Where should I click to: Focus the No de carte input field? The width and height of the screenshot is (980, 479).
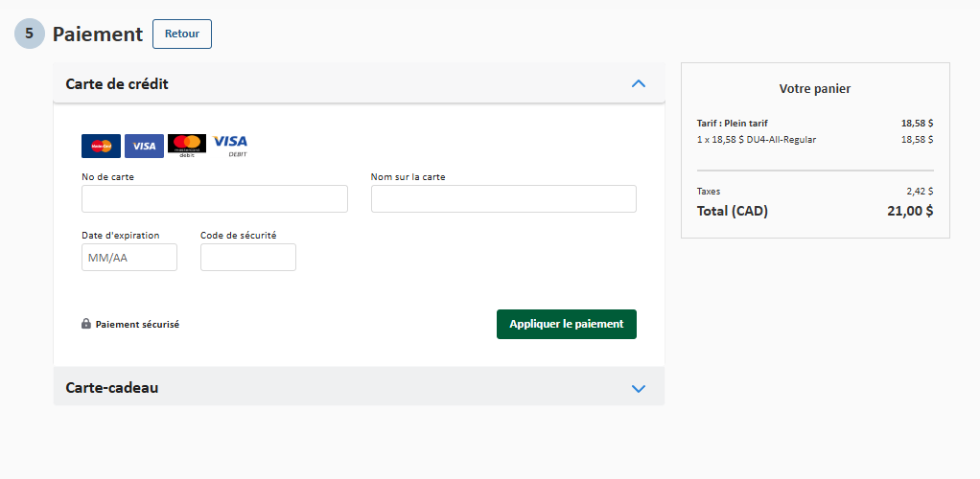[x=214, y=198]
